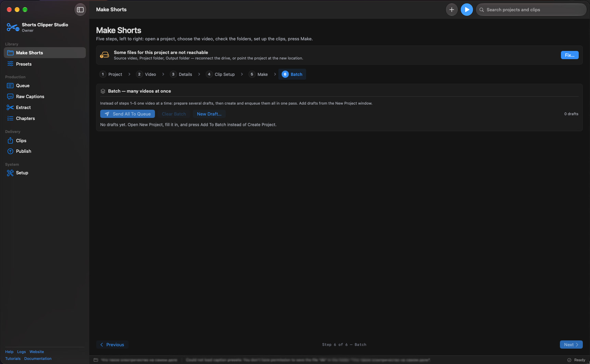Click the '0 drafts' count text

pyautogui.click(x=571, y=114)
